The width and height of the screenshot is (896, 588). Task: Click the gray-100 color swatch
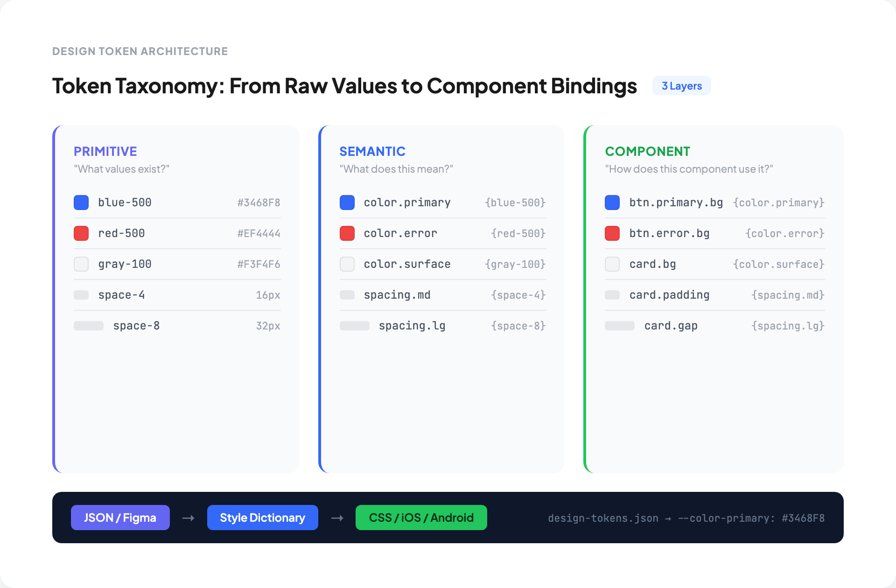coord(81,264)
